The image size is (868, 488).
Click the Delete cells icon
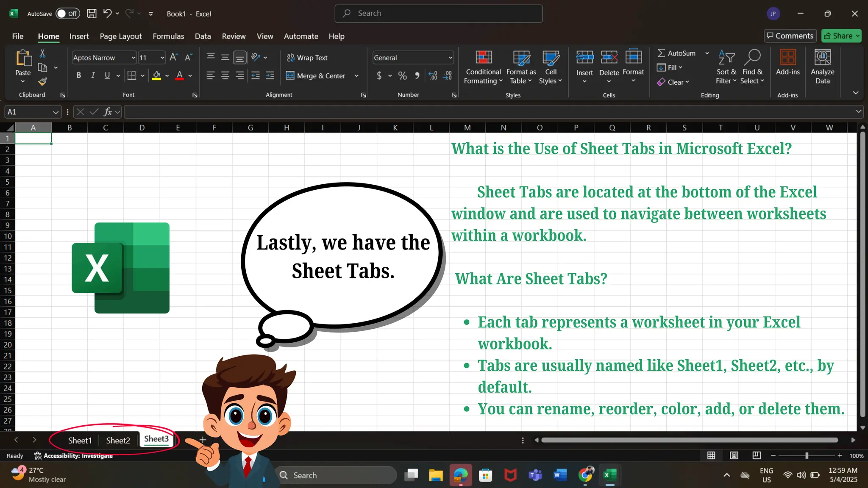[x=609, y=57]
